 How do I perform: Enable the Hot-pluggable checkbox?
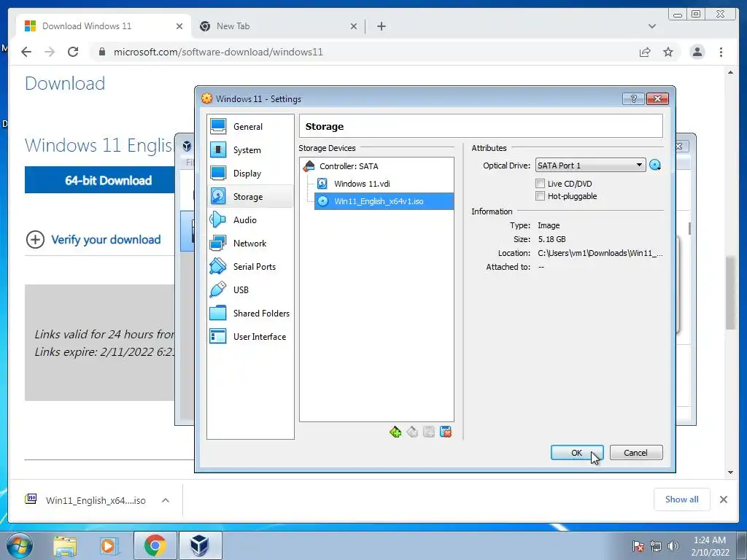click(541, 195)
